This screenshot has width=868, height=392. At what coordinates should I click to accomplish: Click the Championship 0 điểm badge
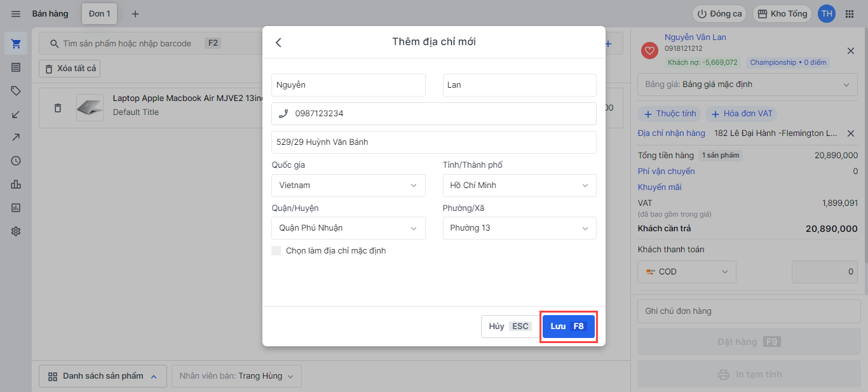click(788, 62)
